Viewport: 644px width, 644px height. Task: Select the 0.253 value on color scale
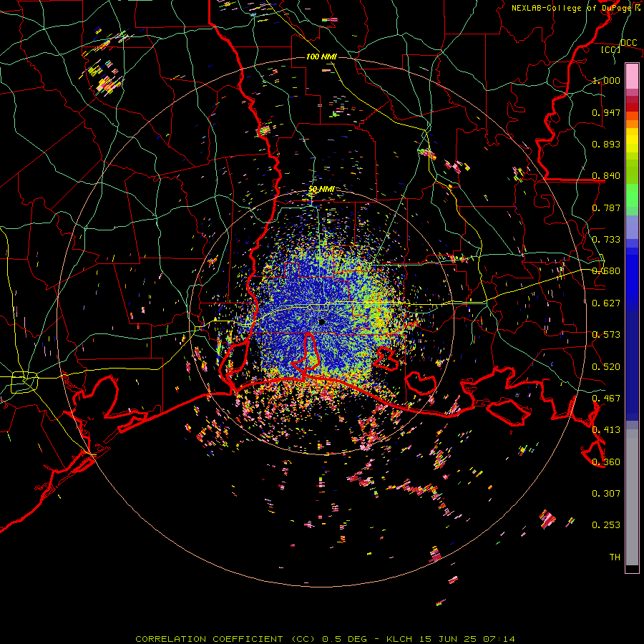pos(606,525)
